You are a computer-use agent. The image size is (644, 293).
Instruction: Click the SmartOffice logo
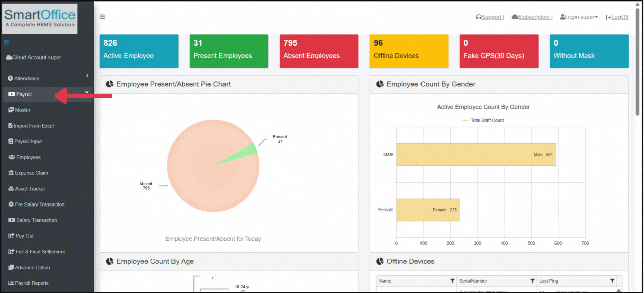(x=40, y=18)
